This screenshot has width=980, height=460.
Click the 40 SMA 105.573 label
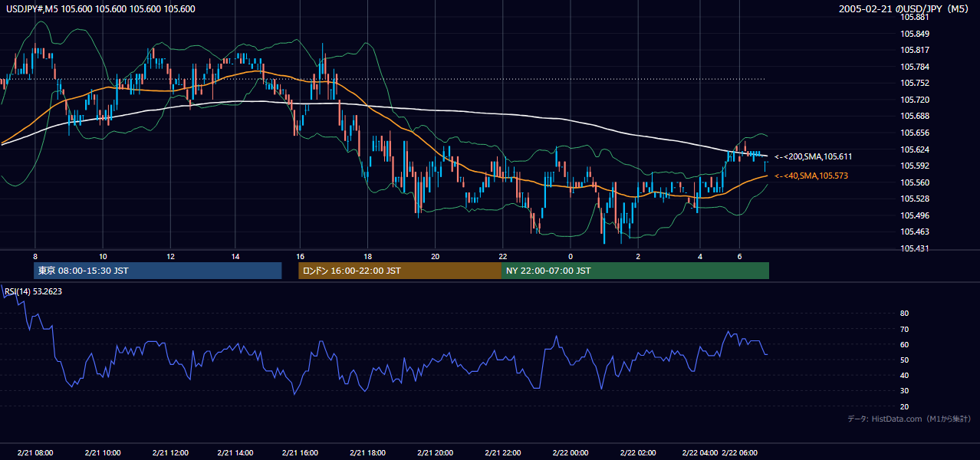tap(813, 176)
